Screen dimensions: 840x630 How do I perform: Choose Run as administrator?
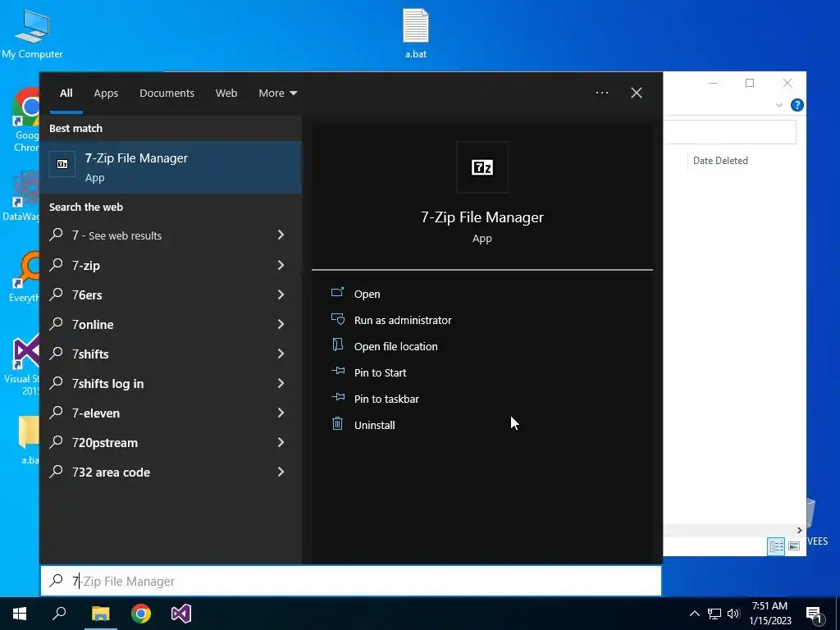pyautogui.click(x=403, y=321)
